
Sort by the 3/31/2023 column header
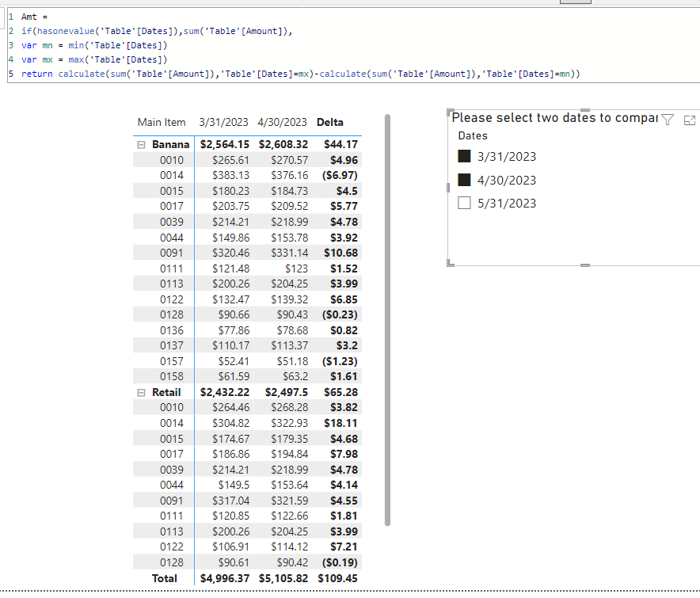(x=223, y=122)
